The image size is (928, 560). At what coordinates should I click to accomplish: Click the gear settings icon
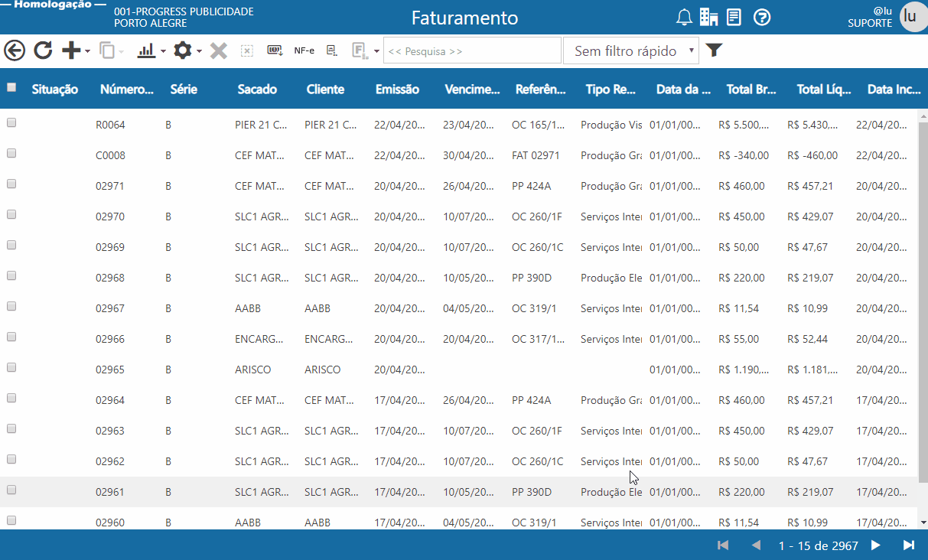click(182, 50)
